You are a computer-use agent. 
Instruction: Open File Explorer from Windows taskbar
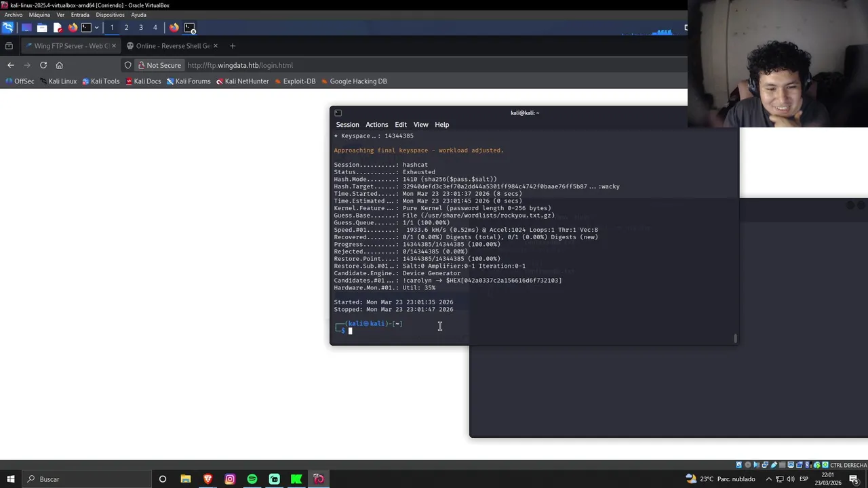185,479
